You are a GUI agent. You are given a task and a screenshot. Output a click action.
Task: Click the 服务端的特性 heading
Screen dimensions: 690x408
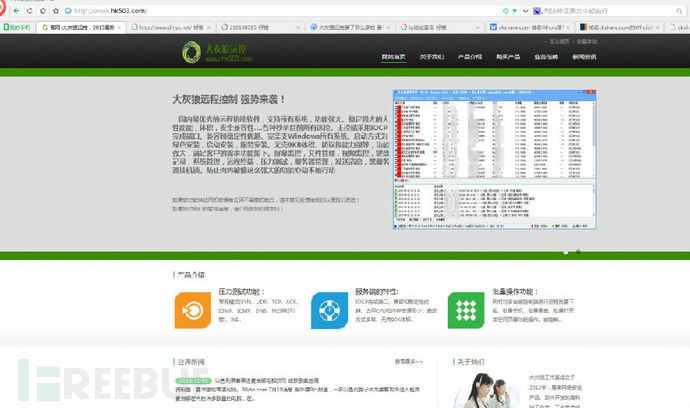[377, 291]
